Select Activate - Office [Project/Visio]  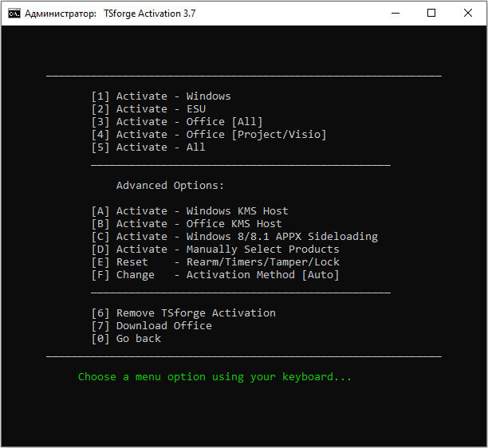[x=209, y=135]
